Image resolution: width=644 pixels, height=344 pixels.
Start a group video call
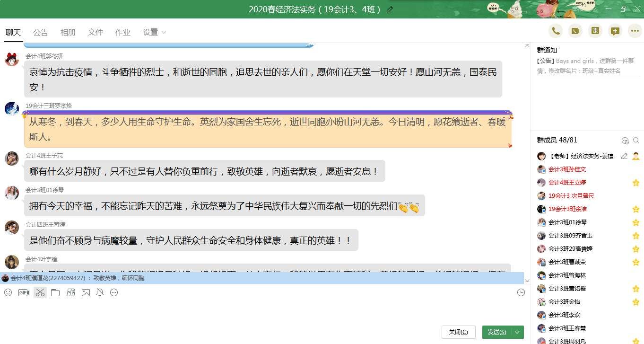575,31
